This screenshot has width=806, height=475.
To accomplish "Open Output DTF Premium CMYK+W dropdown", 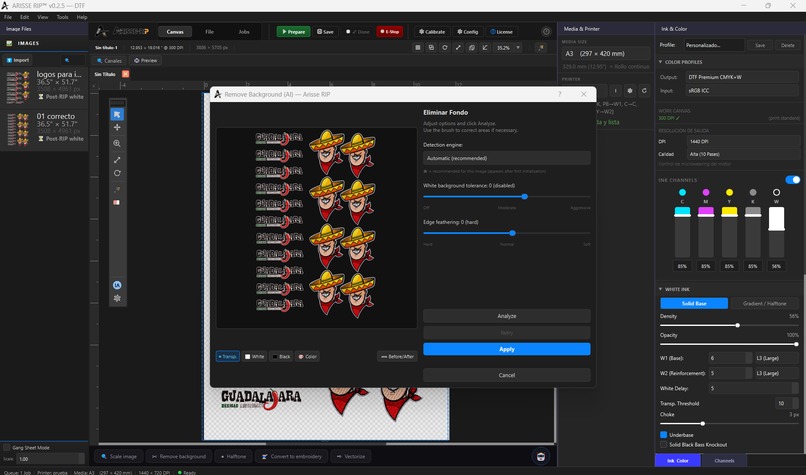I will 742,77.
